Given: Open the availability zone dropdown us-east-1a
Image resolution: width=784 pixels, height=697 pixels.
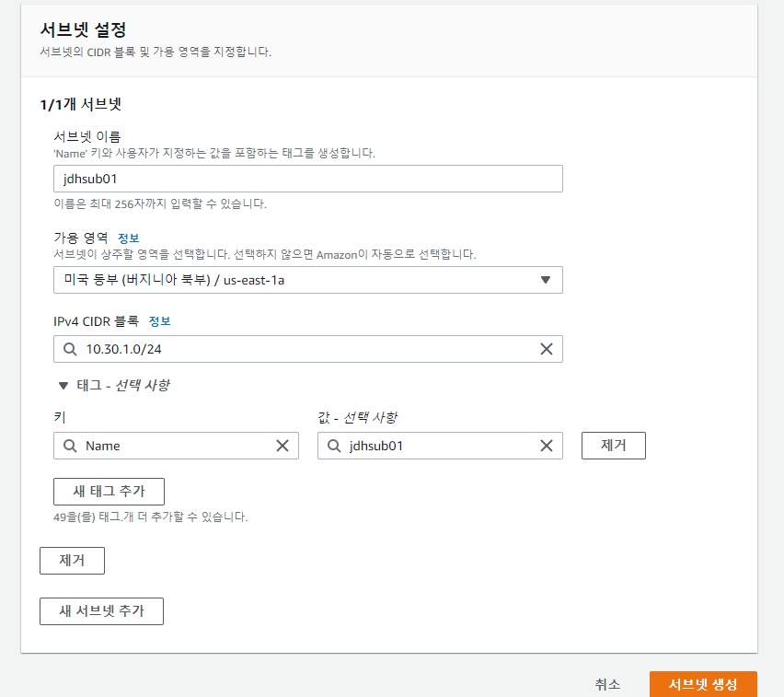Looking at the screenshot, I should (x=308, y=280).
